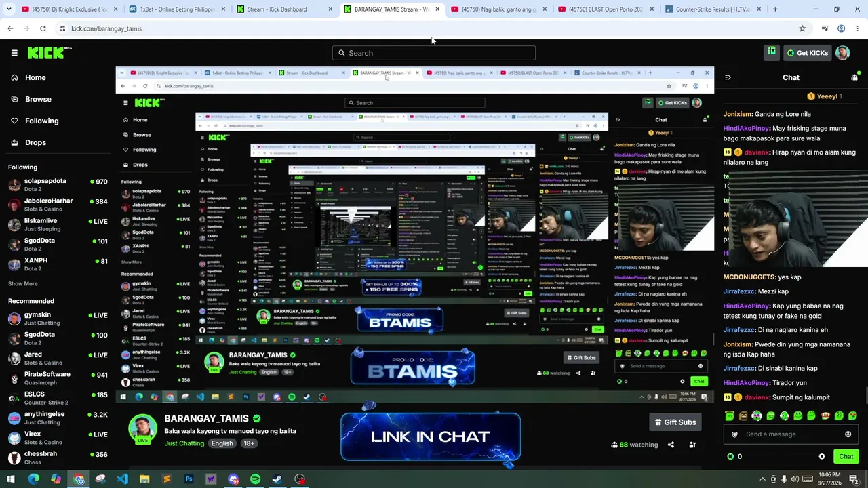The height and width of the screenshot is (488, 868).
Task: Open the user profile avatar menu
Action: pos(842,53)
